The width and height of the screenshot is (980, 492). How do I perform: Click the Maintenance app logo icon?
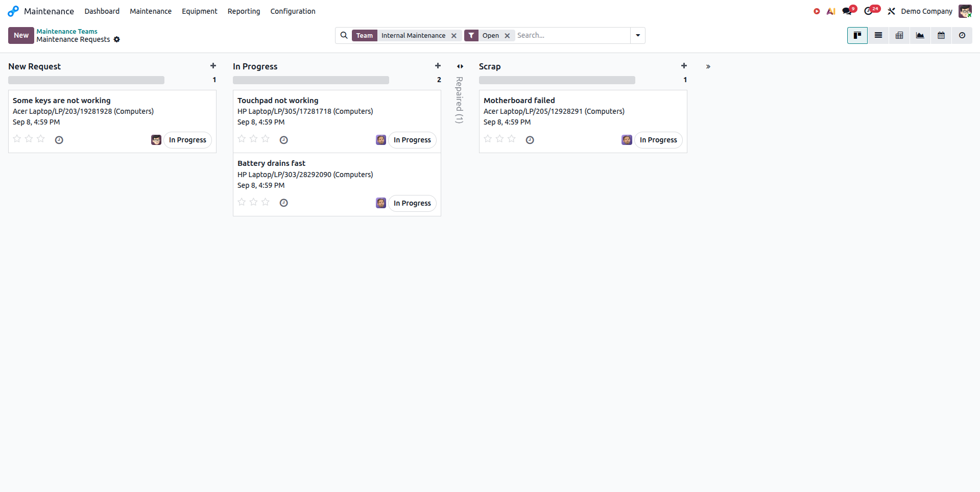coord(13,11)
